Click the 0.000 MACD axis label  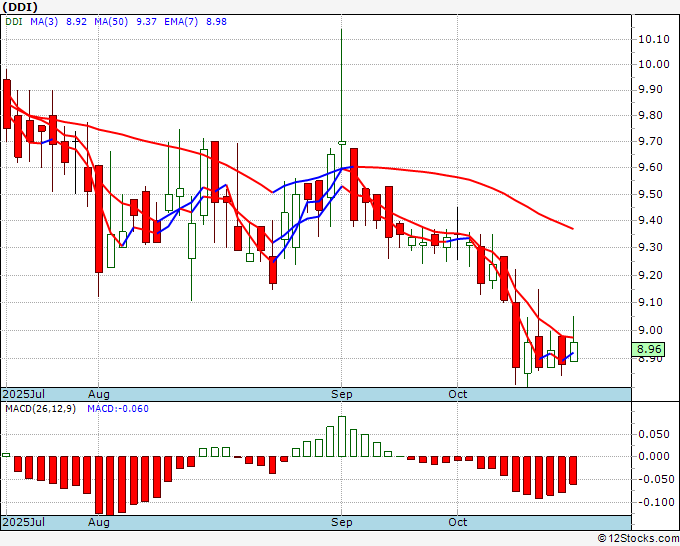(656, 456)
